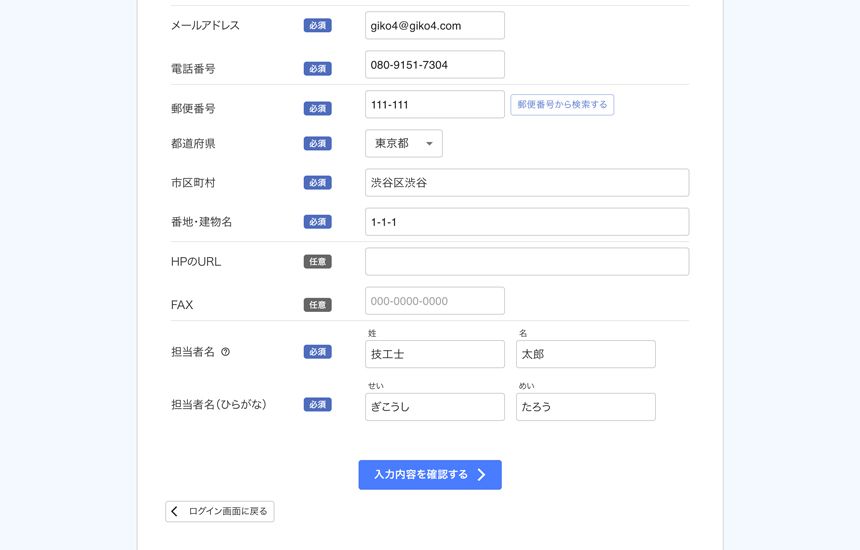
Task: Click the dropdown arrow next to 東京都
Action: coord(429,144)
